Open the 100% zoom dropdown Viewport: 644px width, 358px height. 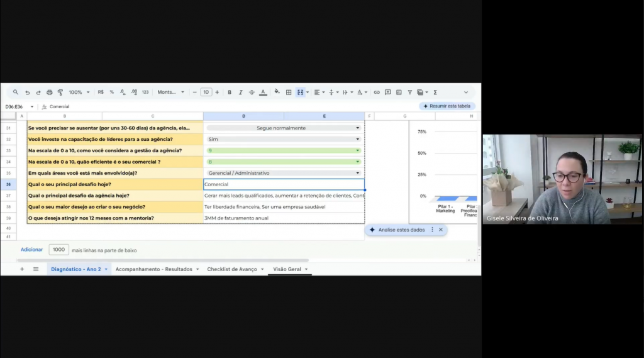coord(79,92)
